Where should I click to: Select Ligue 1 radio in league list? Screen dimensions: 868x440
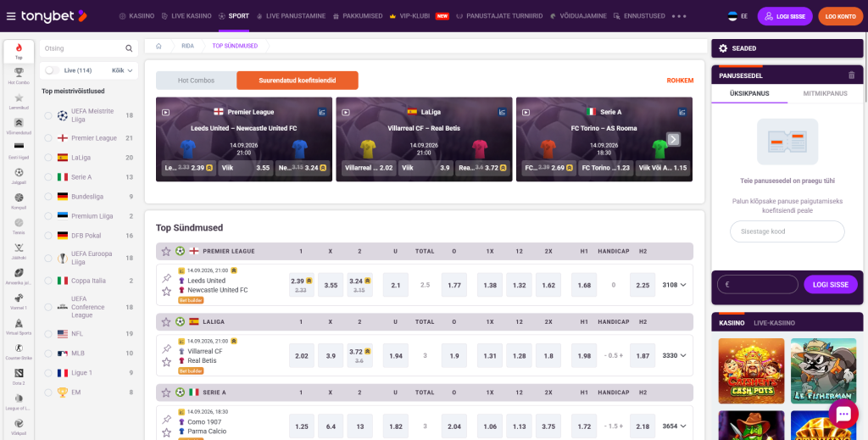point(48,373)
